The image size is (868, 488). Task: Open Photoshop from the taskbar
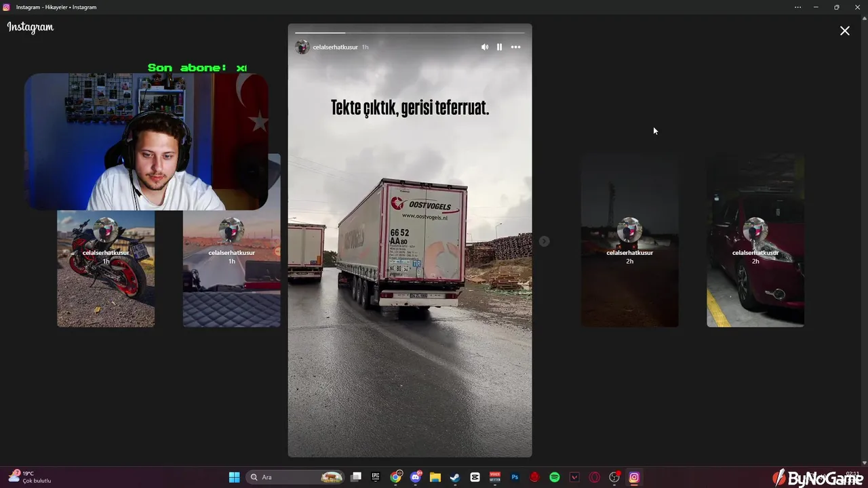(x=515, y=477)
